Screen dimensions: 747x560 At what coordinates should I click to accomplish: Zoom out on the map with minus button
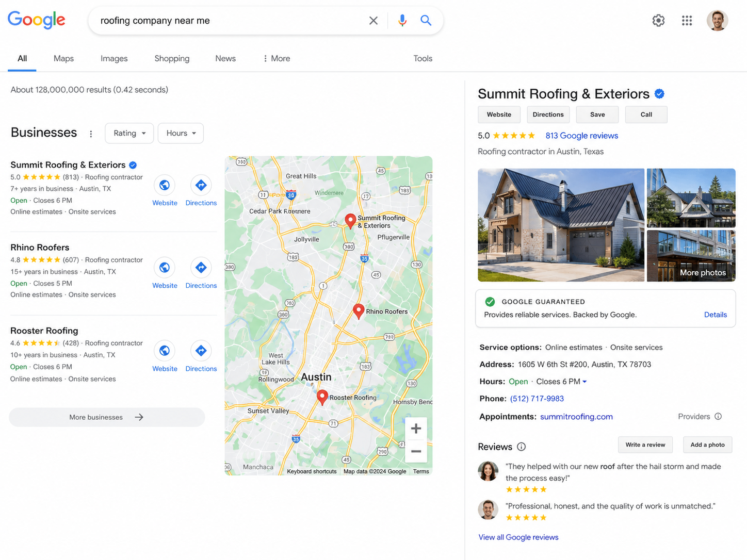point(416,451)
